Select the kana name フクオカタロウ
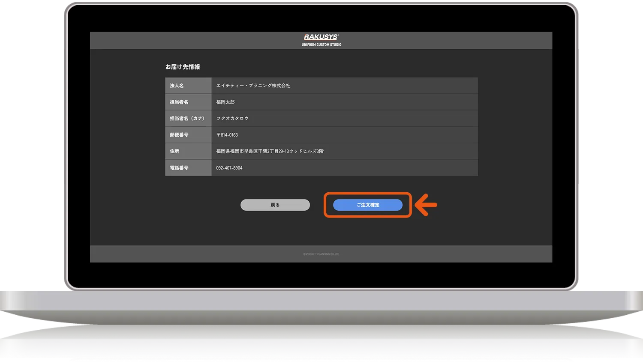643x364 pixels. pyautogui.click(x=232, y=118)
